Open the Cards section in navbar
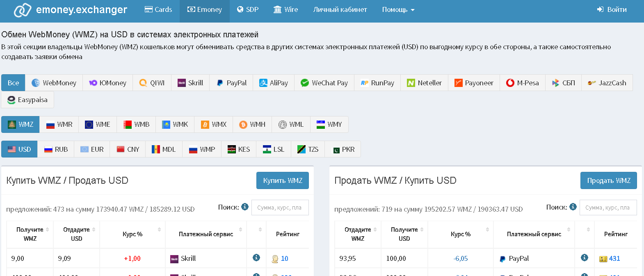 (x=158, y=10)
